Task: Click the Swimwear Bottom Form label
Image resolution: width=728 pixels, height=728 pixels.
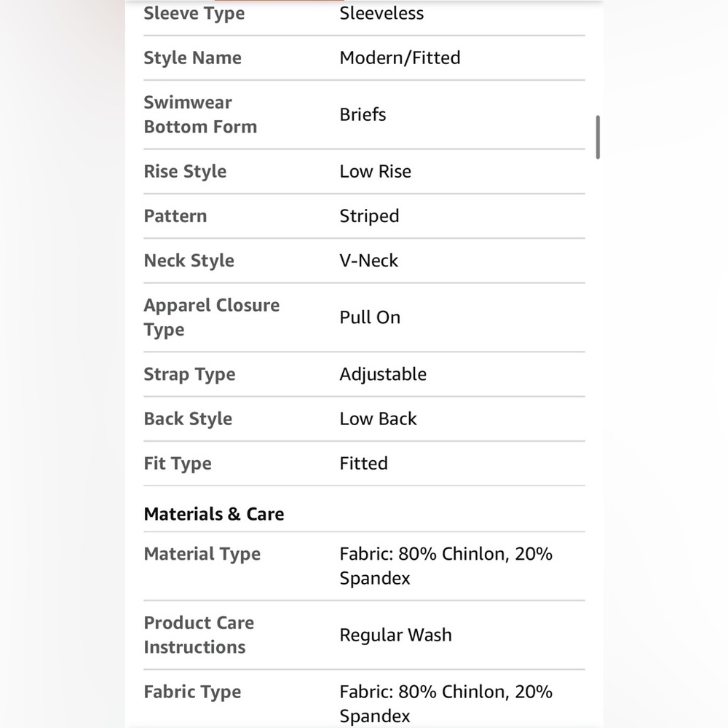Action: [x=200, y=115]
